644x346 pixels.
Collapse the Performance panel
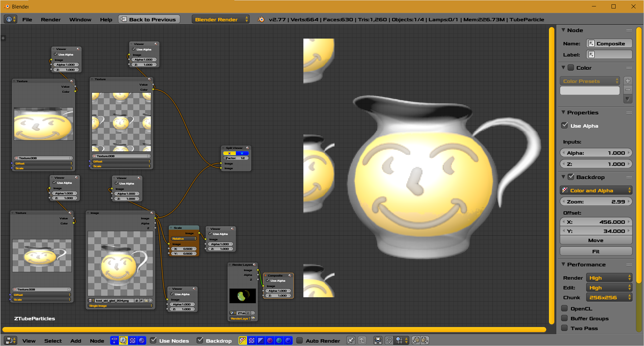(563, 264)
